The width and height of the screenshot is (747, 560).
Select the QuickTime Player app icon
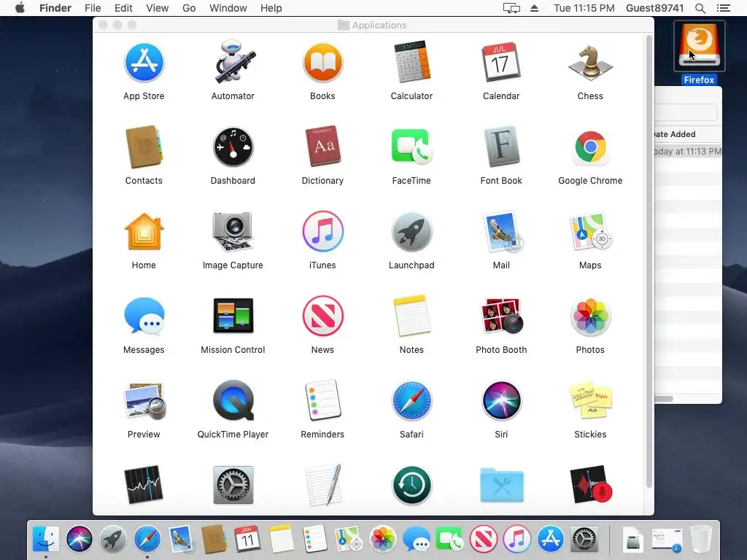point(233,401)
